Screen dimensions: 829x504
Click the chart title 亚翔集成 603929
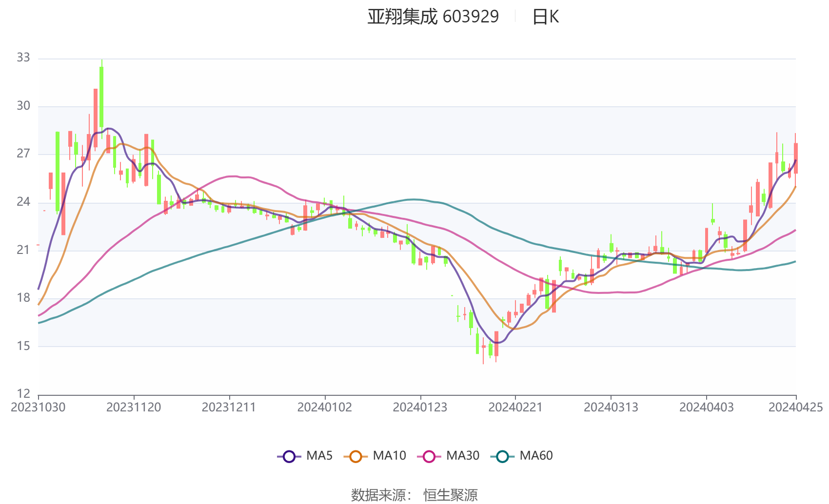pyautogui.click(x=433, y=17)
